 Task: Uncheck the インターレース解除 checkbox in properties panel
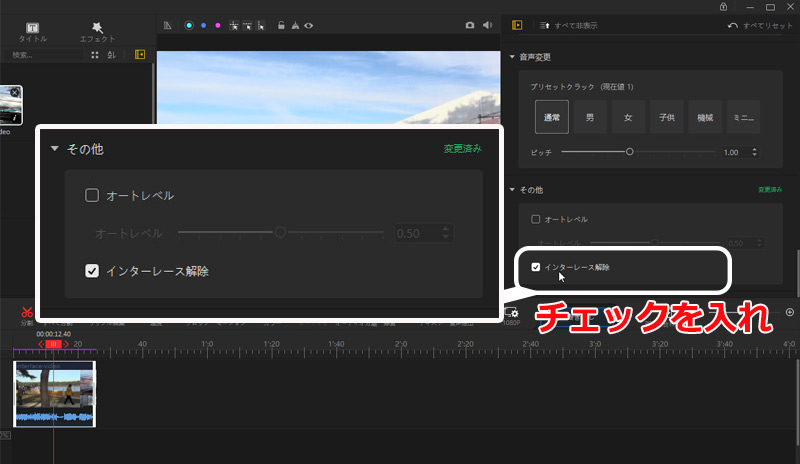click(x=536, y=267)
